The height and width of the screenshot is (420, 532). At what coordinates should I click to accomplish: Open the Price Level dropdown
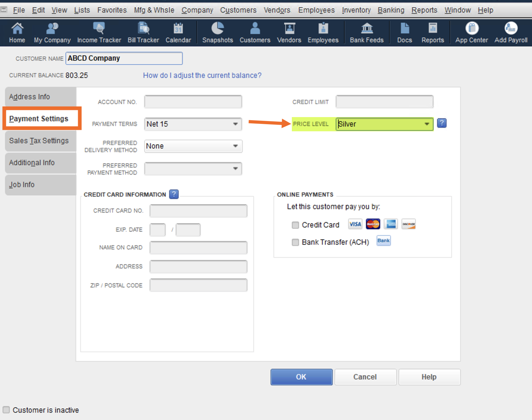pos(427,124)
